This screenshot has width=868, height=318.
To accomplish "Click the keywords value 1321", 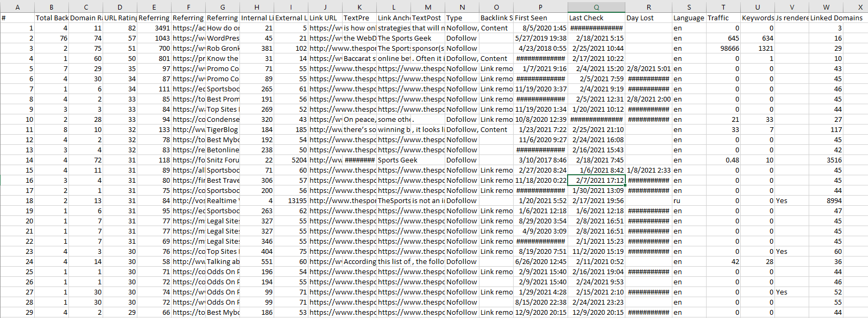I will pyautogui.click(x=757, y=48).
